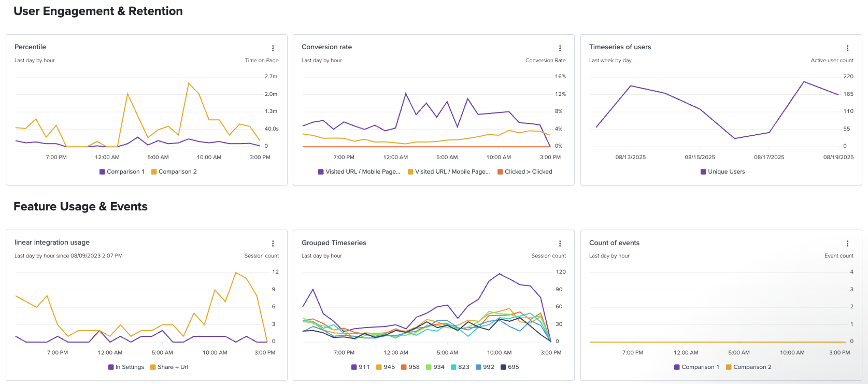Toggle series 945 in Grouped Timeseries legend
The image size is (868, 384).
(385, 367)
